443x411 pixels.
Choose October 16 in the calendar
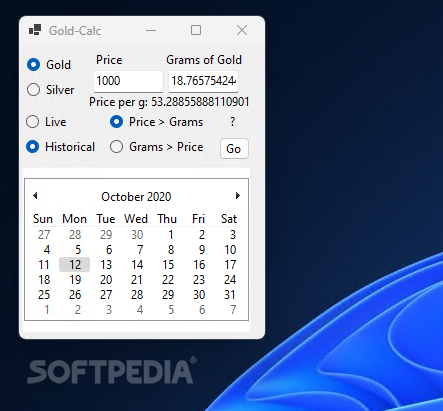click(199, 265)
